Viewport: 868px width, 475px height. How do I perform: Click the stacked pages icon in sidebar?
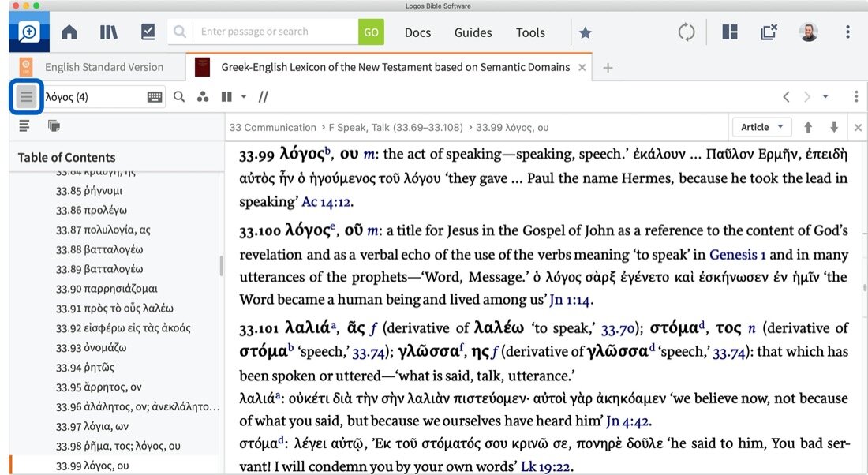click(x=54, y=126)
